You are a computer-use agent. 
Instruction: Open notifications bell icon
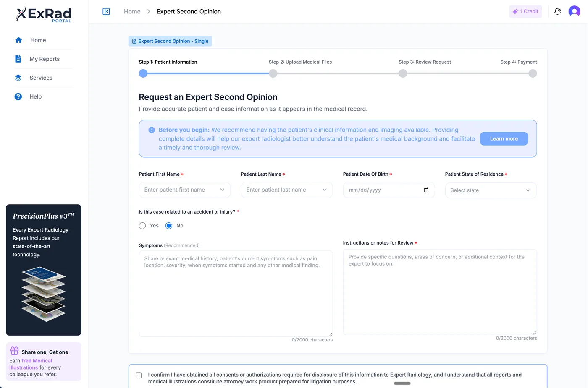point(557,11)
